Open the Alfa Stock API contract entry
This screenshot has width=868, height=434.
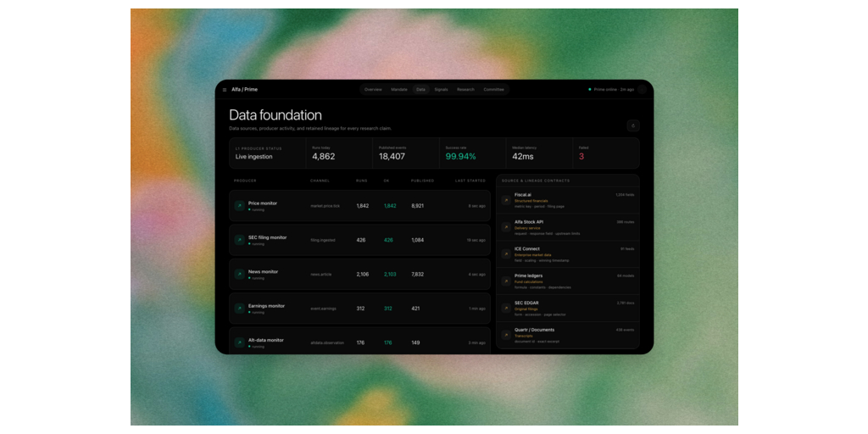pos(568,227)
